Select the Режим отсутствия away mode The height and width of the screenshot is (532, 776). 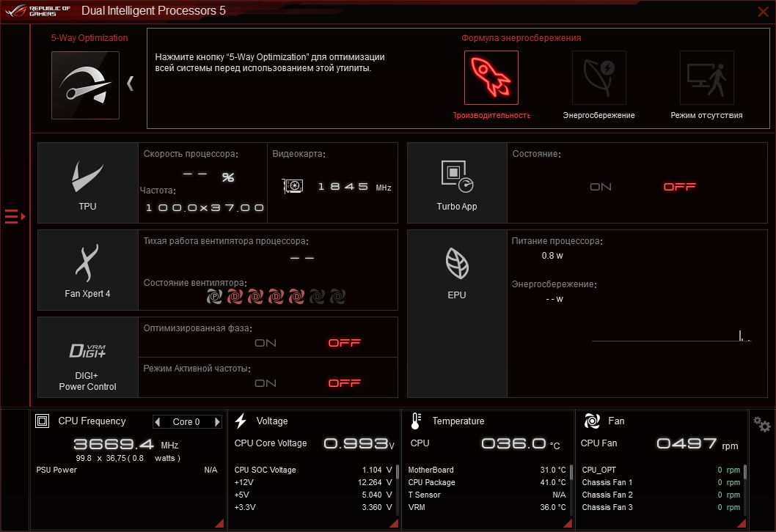[x=707, y=78]
